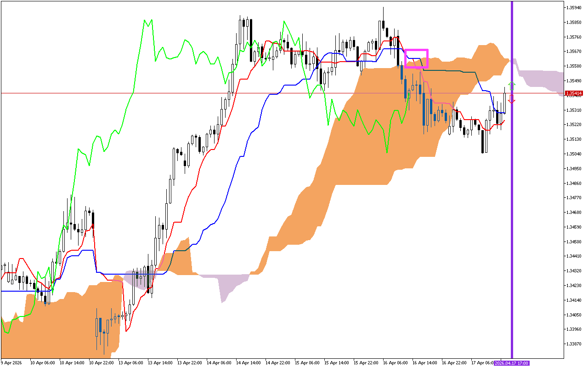Click the 2026.04.17 17:00 date label
This screenshot has height=368, width=588.
pyautogui.click(x=512, y=363)
